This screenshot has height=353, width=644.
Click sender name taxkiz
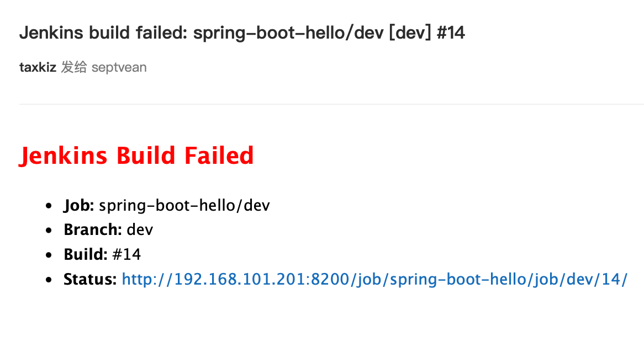[x=38, y=68]
